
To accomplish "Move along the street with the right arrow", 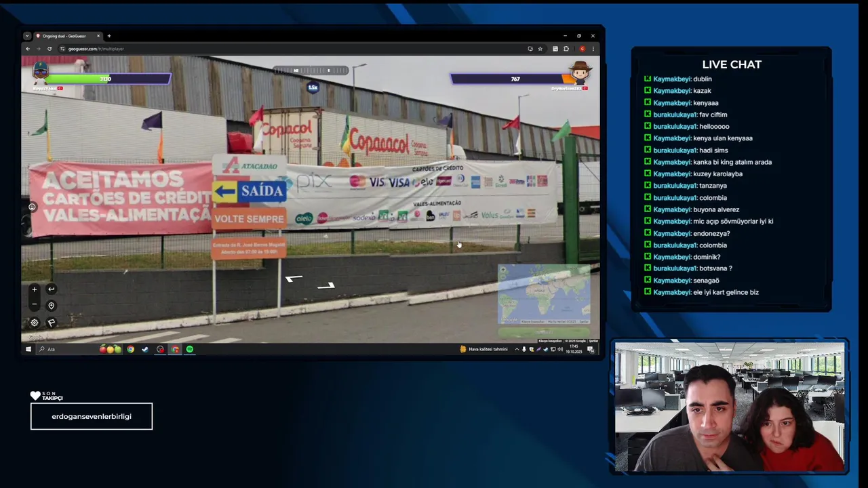I will (326, 286).
